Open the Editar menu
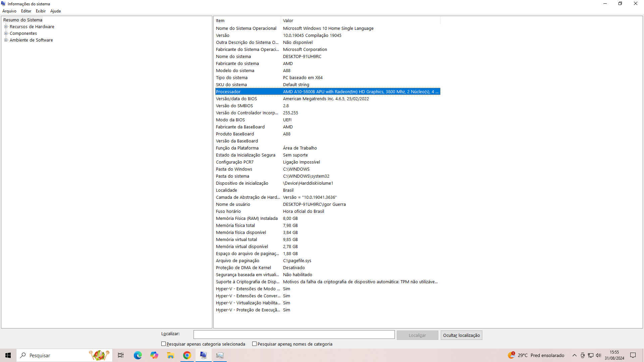 pyautogui.click(x=26, y=11)
